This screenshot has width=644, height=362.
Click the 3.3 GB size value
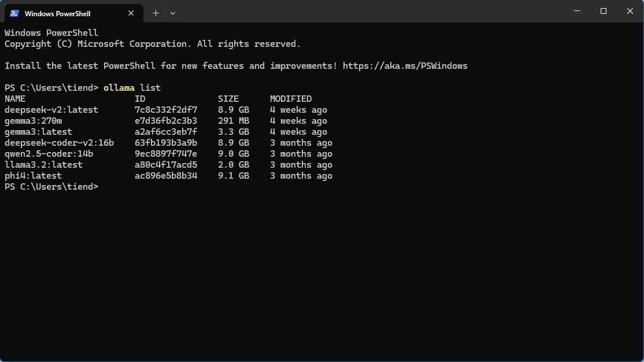[x=234, y=131]
